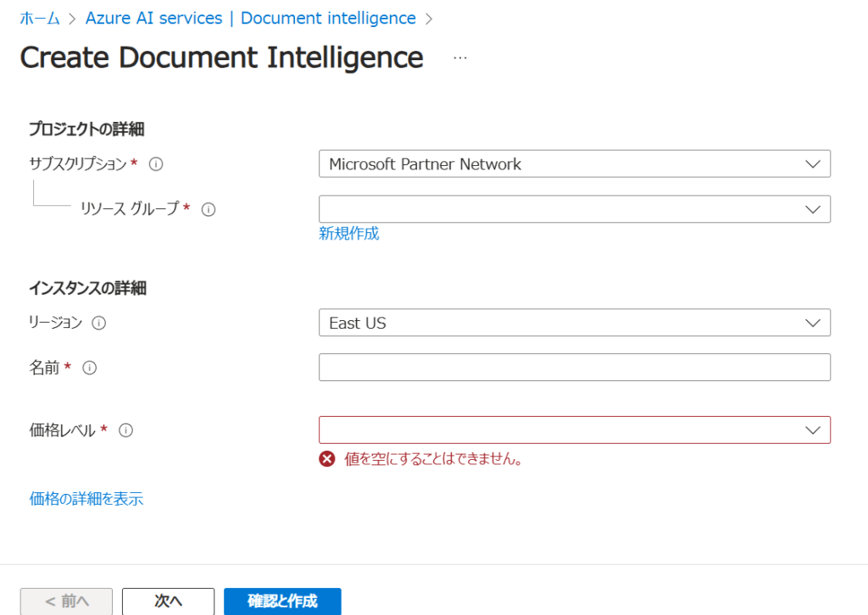
Task: Click the 値を空にすることはできません error message
Action: tap(432, 459)
